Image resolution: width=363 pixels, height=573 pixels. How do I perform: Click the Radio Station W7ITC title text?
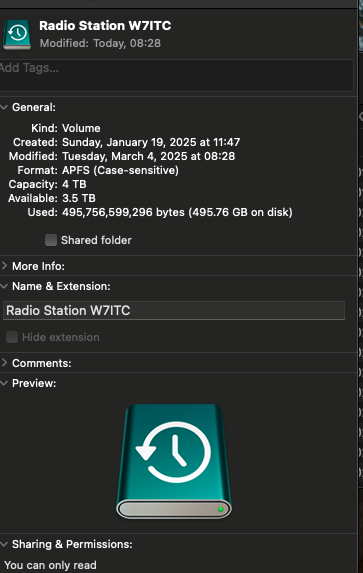click(x=105, y=26)
